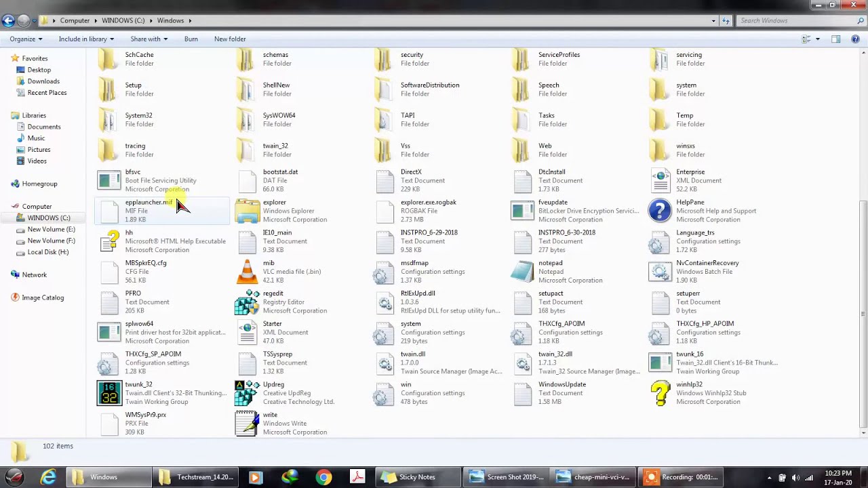Open Downloads in the navigation pane
868x488 pixels.
[43, 81]
